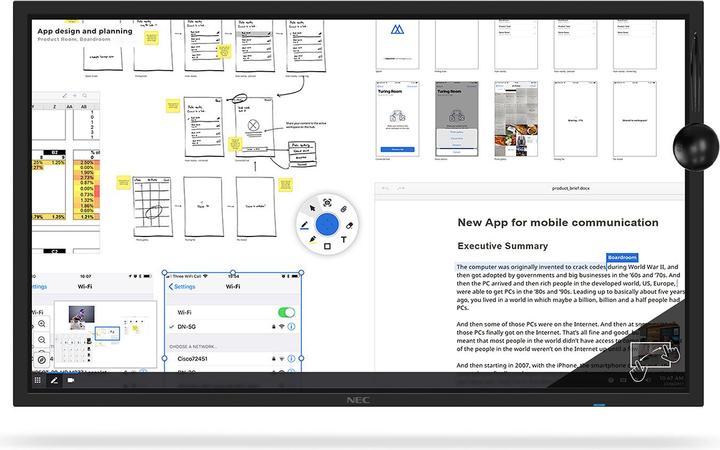Click the attachment paperclip icon in radial menu
This screenshot has width=720, height=450.
pyautogui.click(x=343, y=208)
